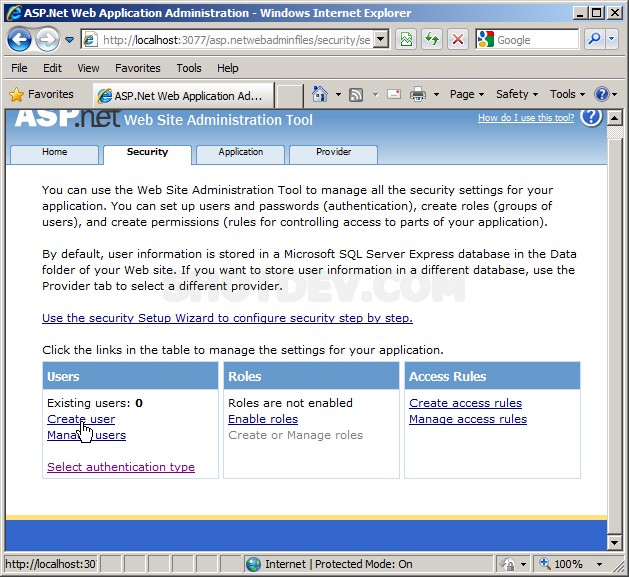Open the recent pages dropdown arrow
The image size is (629, 577).
pyautogui.click(x=69, y=40)
